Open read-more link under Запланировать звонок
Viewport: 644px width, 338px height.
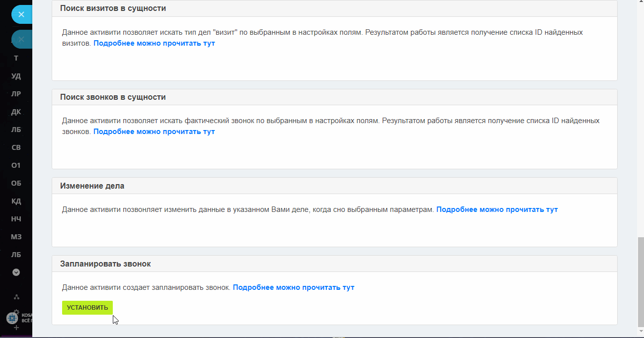[x=294, y=287]
